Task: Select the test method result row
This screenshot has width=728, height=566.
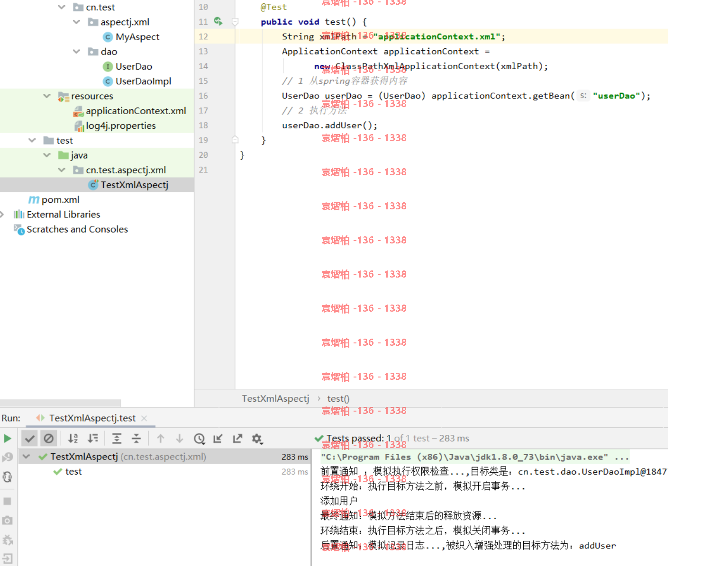Action: coord(164,472)
